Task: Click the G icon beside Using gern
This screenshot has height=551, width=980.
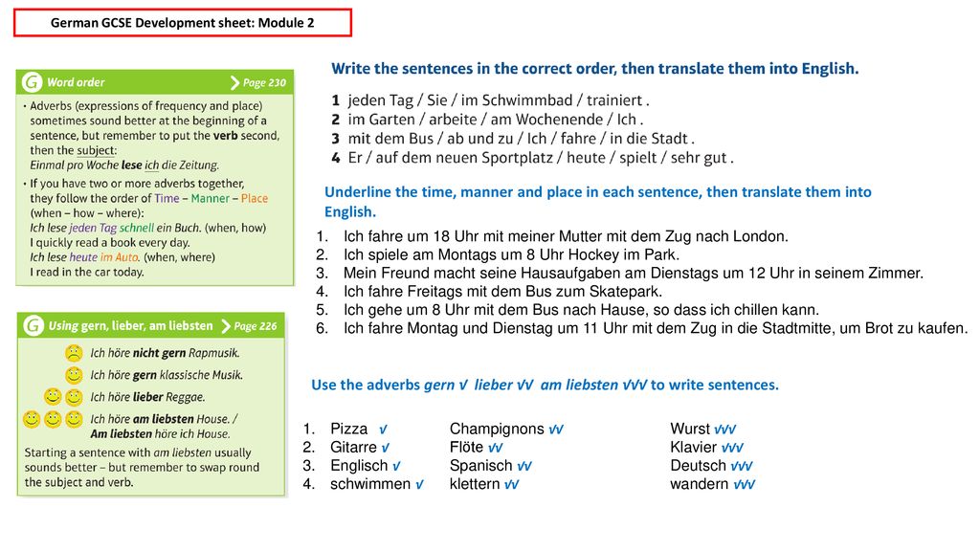Action: point(33,325)
